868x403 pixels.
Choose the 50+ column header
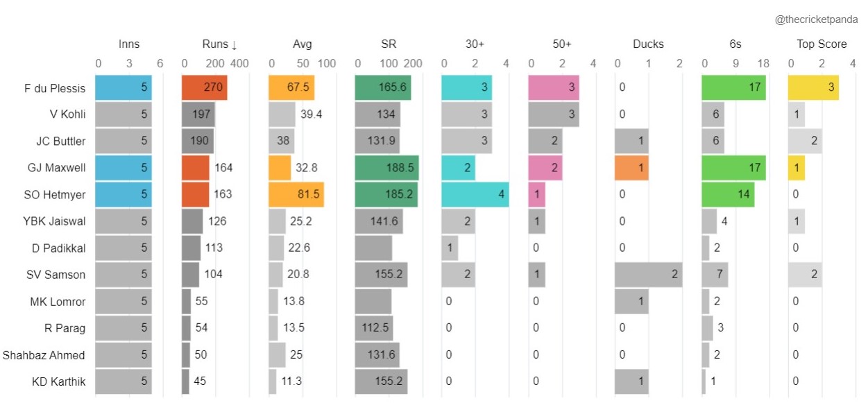coord(562,44)
